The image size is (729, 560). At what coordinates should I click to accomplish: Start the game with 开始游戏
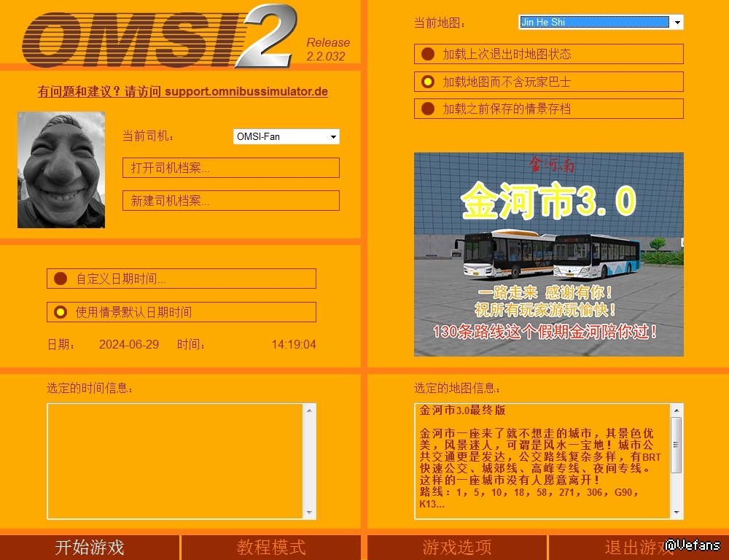(x=90, y=548)
